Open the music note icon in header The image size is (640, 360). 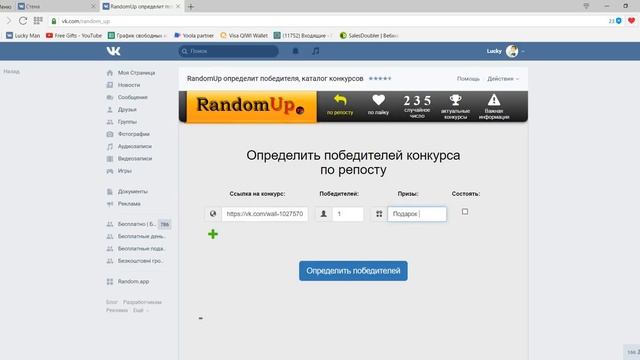click(316, 51)
